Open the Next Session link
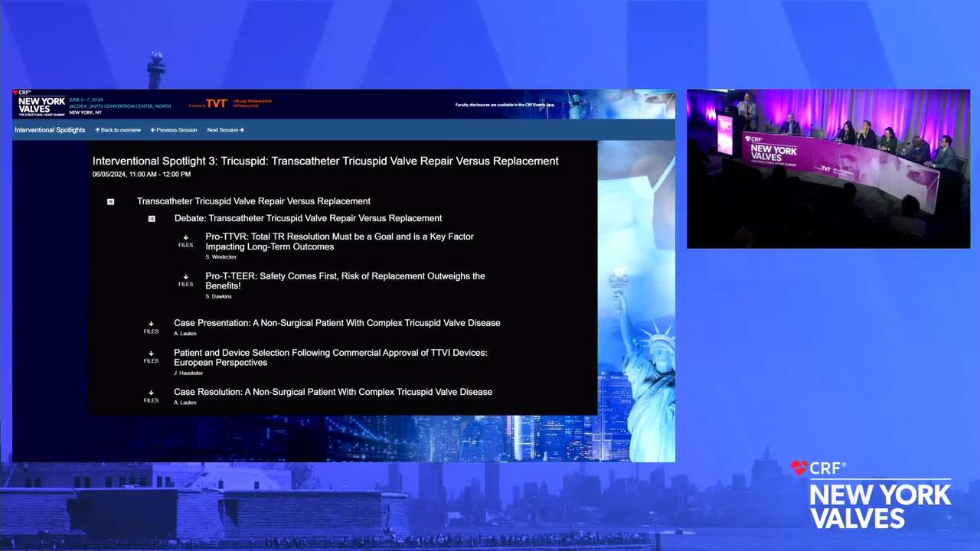The height and width of the screenshot is (551, 980). click(225, 130)
